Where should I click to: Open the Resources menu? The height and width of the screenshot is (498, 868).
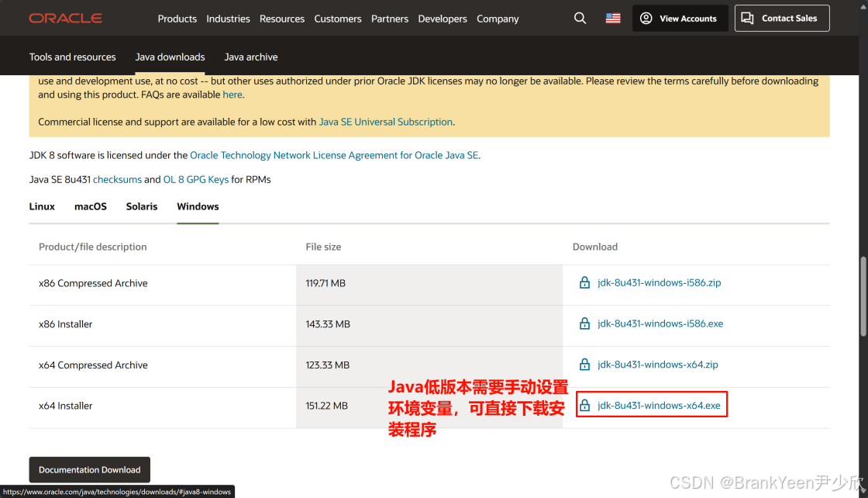[x=282, y=19]
